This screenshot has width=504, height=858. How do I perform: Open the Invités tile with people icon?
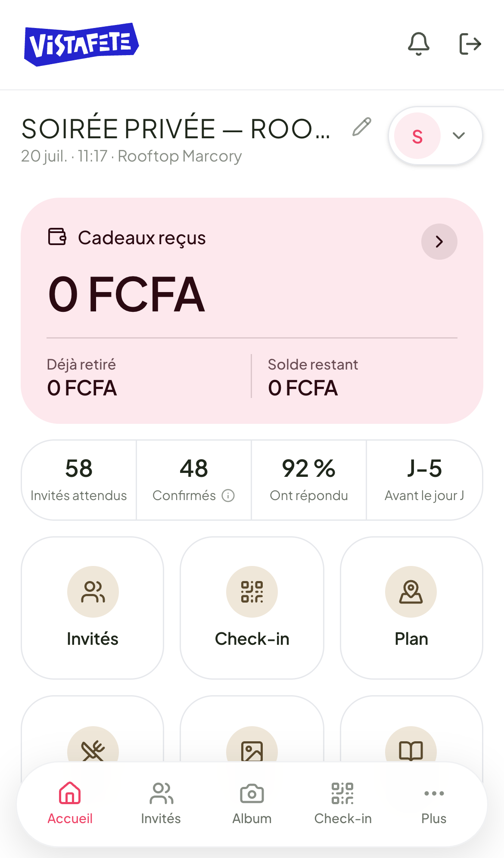93,608
